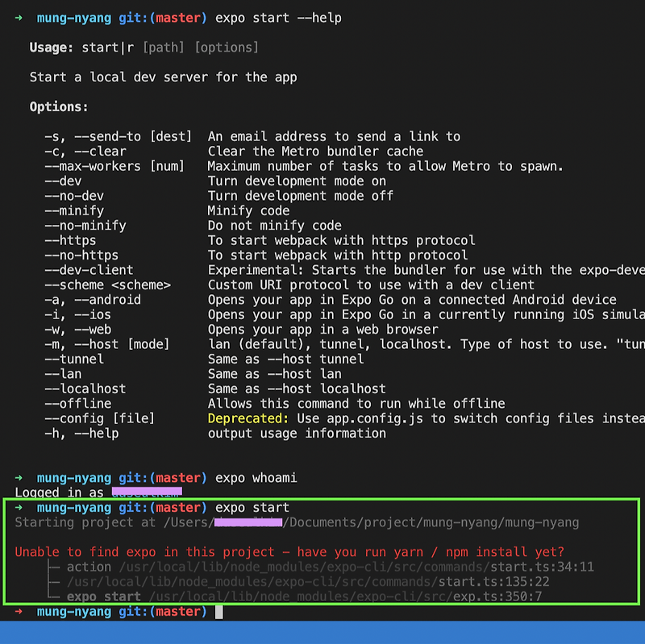Click the blue status bar at the bottom
The width and height of the screenshot is (645, 644).
tap(322, 633)
